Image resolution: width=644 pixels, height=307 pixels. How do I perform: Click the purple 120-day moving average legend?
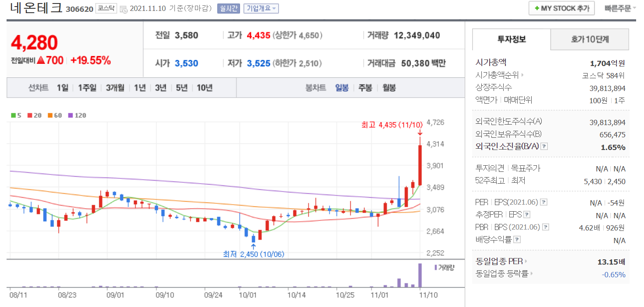[77, 115]
